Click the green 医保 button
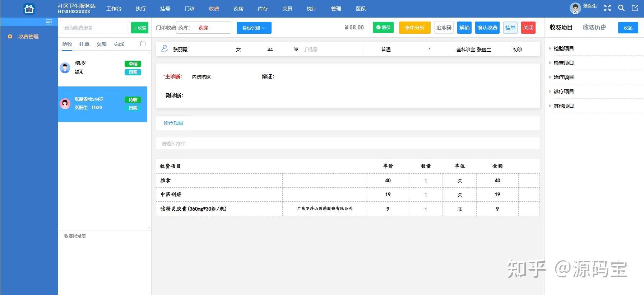Screen dimensions: 644x295 click(x=383, y=27)
